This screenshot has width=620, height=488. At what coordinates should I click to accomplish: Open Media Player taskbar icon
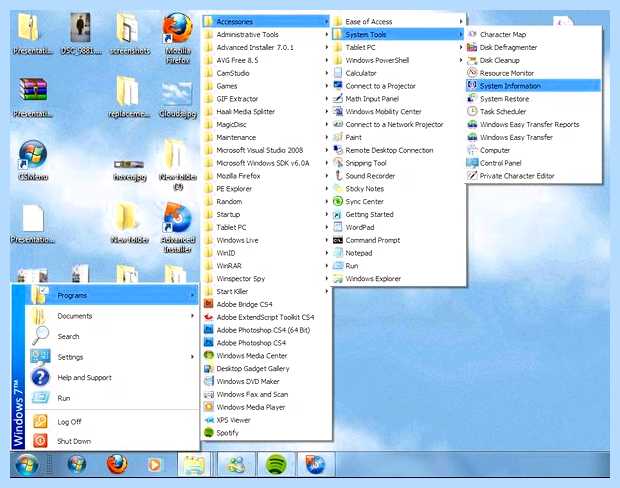(155, 464)
